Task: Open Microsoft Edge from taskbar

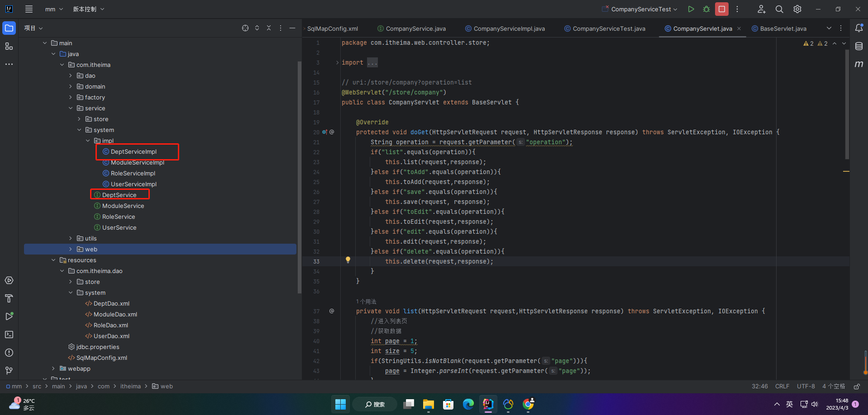Action: point(468,404)
